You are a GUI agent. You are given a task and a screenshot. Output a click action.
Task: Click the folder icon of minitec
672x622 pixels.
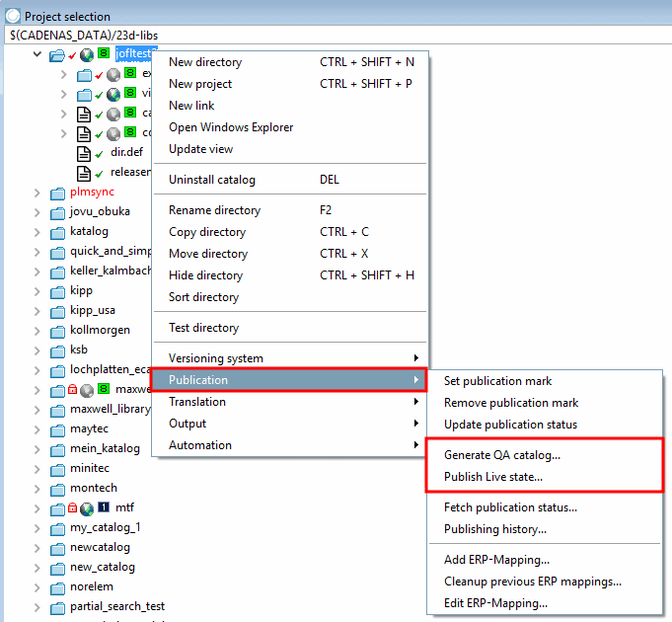(x=57, y=470)
